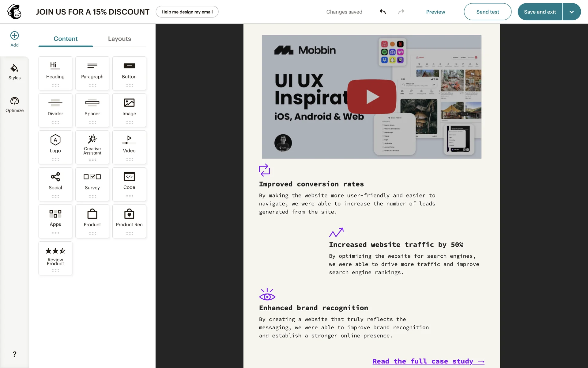
Task: Click the redo arrow
Action: (401, 12)
